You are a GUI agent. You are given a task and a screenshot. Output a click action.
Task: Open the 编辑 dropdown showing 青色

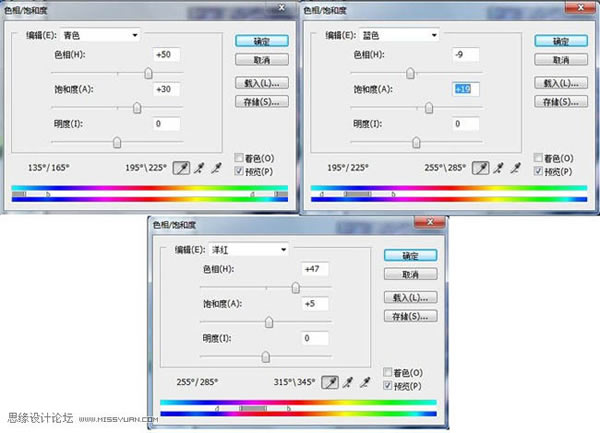[x=100, y=35]
